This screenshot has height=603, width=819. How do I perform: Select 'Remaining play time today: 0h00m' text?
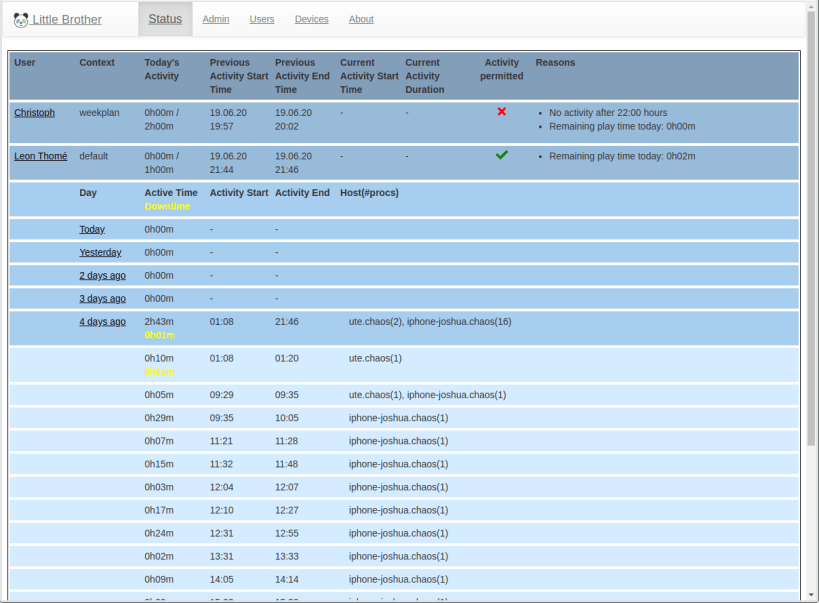(x=622, y=126)
